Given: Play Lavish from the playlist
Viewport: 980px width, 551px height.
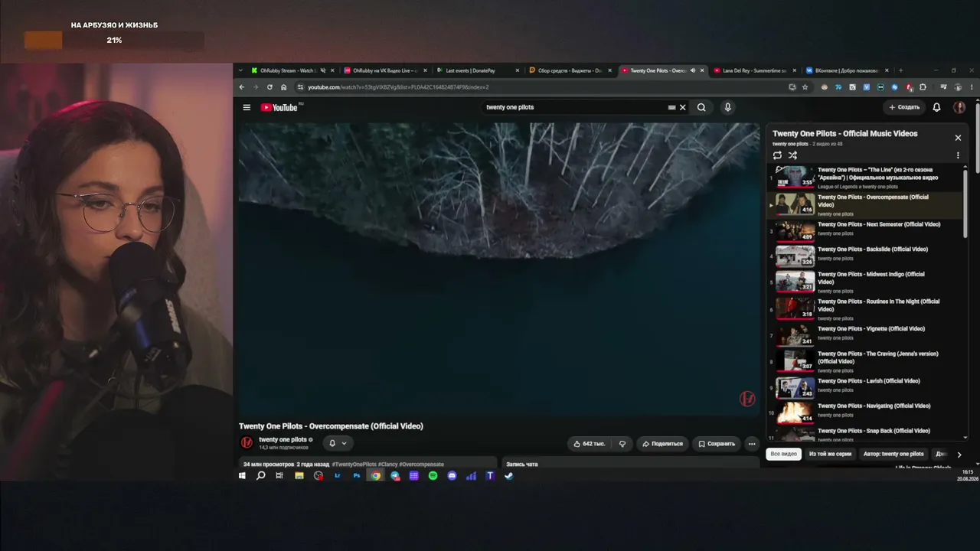Looking at the screenshot, I should [865, 386].
